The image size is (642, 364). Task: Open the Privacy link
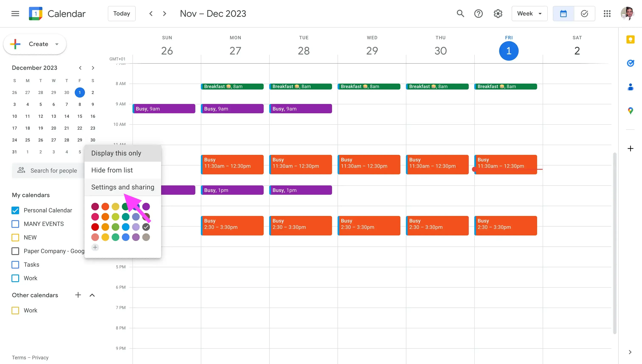[41, 357]
